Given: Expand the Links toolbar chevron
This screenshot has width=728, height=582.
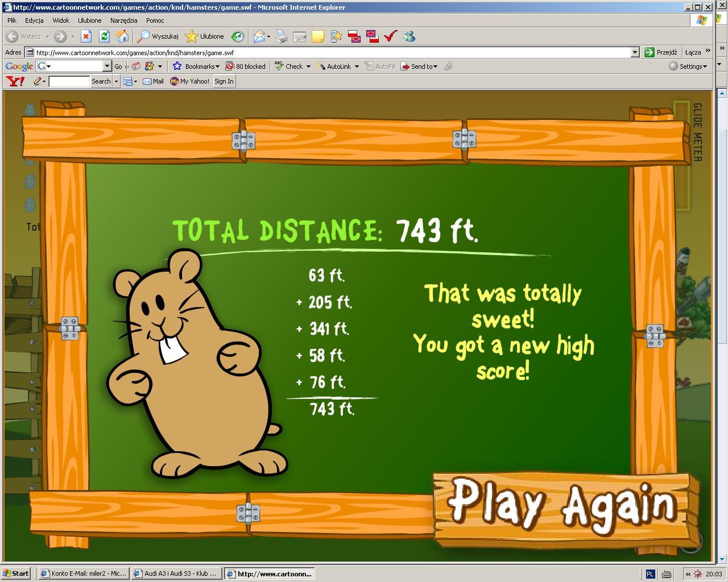Looking at the screenshot, I should tap(708, 51).
